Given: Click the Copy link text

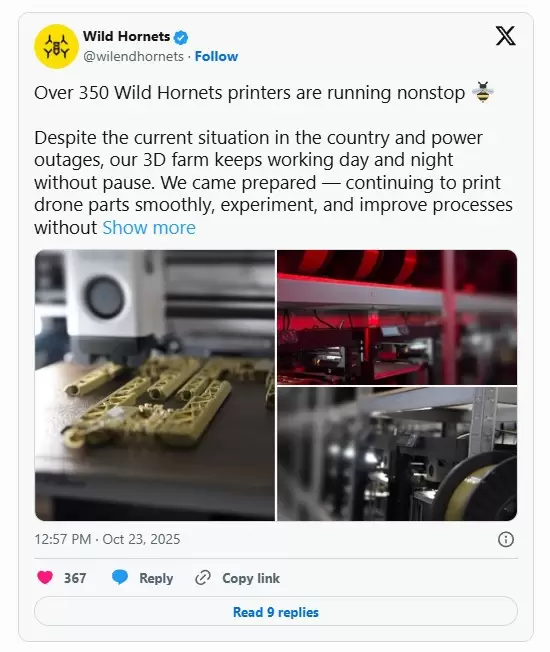Looking at the screenshot, I should click(251, 578).
